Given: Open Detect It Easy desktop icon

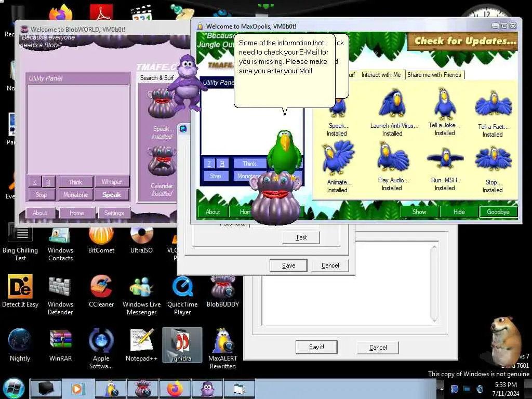Looking at the screenshot, I should [20, 291].
